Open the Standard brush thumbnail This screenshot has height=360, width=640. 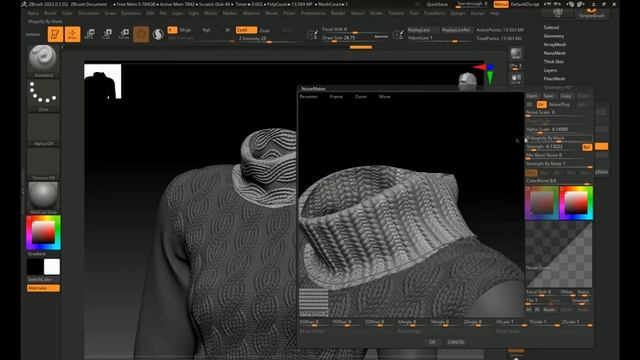coord(43,60)
